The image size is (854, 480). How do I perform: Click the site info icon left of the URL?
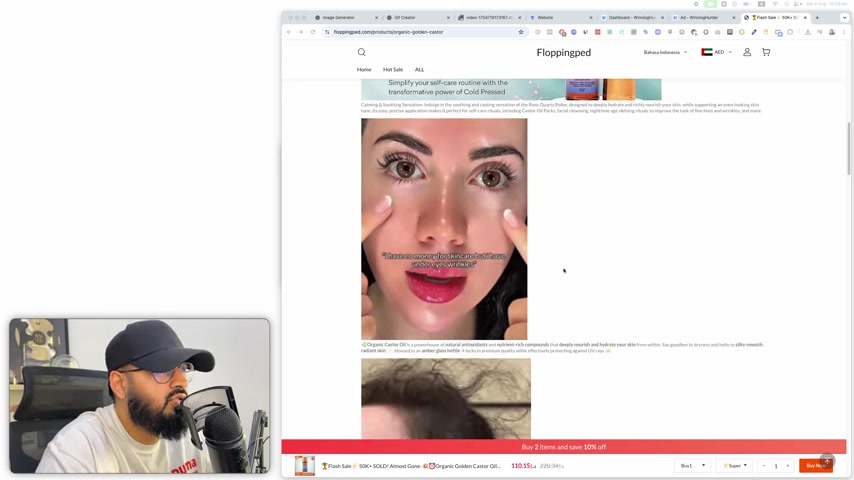[327, 32]
